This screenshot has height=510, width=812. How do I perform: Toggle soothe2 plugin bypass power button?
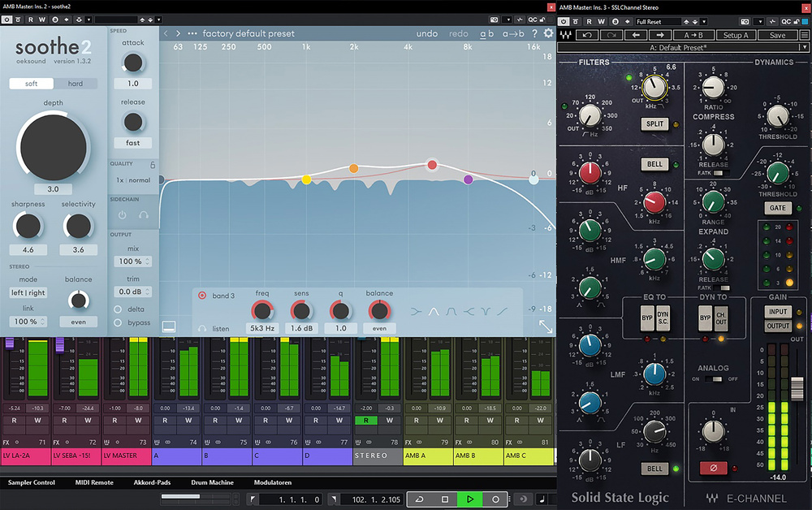point(6,19)
